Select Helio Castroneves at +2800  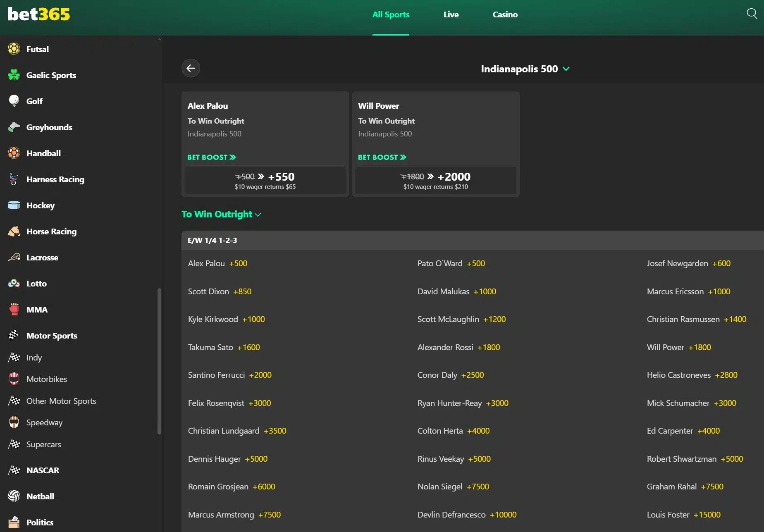pyautogui.click(x=692, y=375)
